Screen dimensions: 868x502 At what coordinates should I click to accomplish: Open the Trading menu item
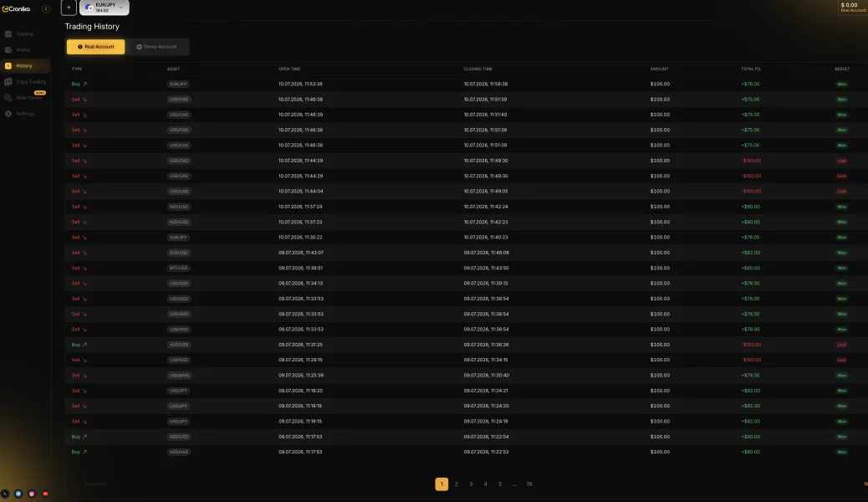point(25,33)
